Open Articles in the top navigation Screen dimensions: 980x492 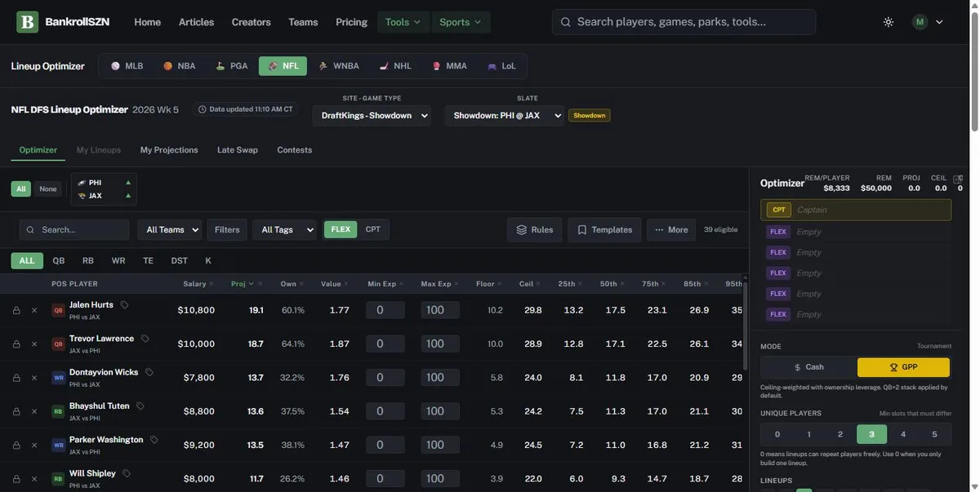[x=196, y=22]
